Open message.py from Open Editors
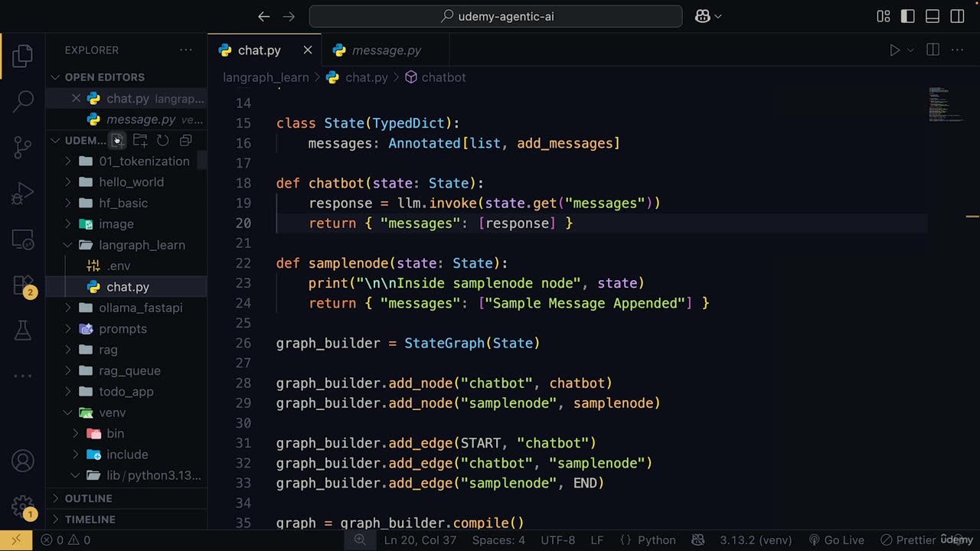The image size is (980, 551). pos(126,119)
